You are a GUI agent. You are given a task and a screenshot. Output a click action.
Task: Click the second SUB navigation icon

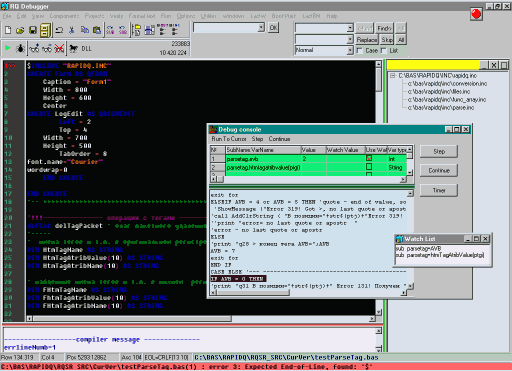click(123, 30)
